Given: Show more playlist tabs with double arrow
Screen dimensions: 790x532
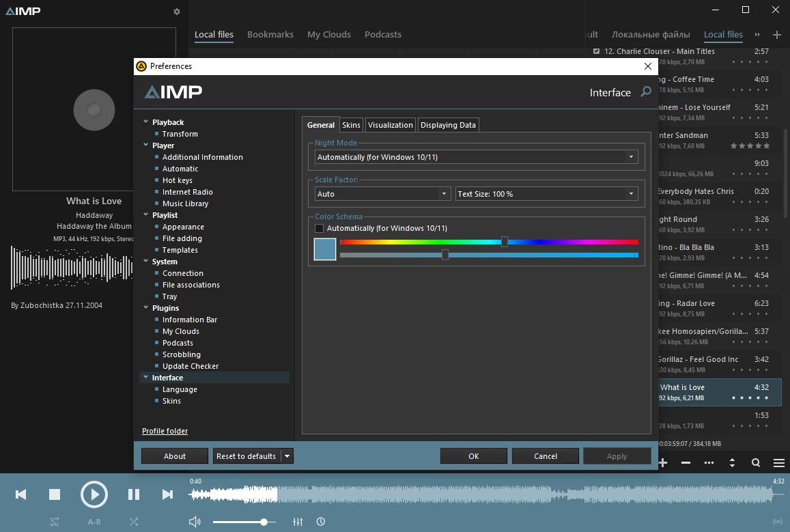Looking at the screenshot, I should [x=757, y=35].
